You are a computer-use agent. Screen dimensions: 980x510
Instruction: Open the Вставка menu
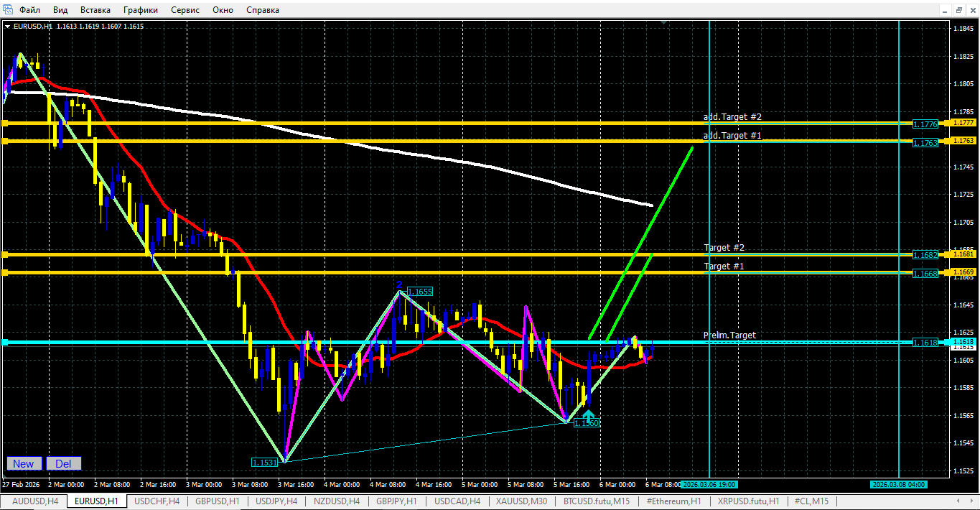(x=95, y=10)
